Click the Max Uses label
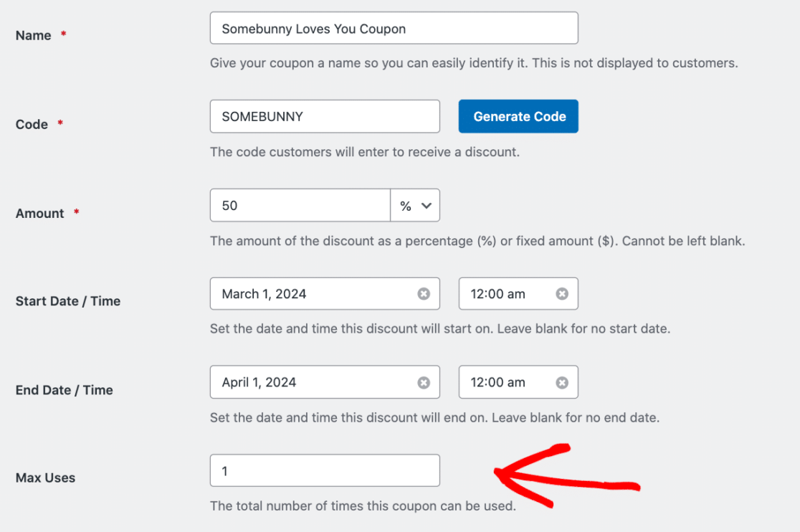 45,478
